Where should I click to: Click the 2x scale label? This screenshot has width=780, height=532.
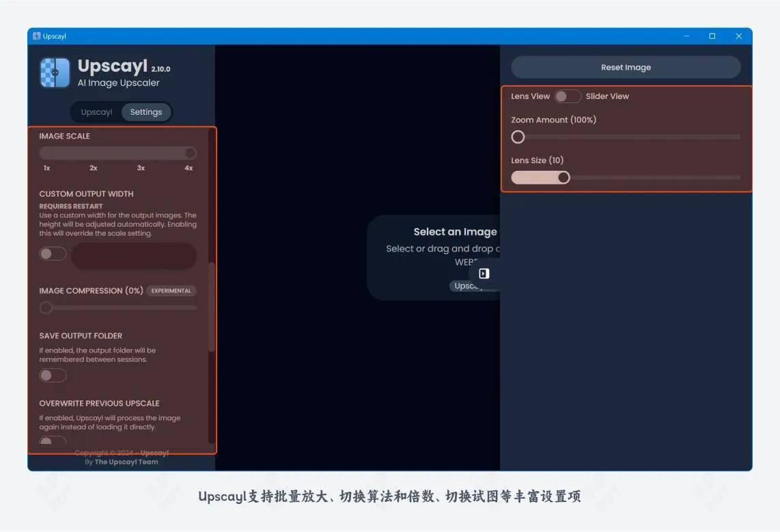94,168
